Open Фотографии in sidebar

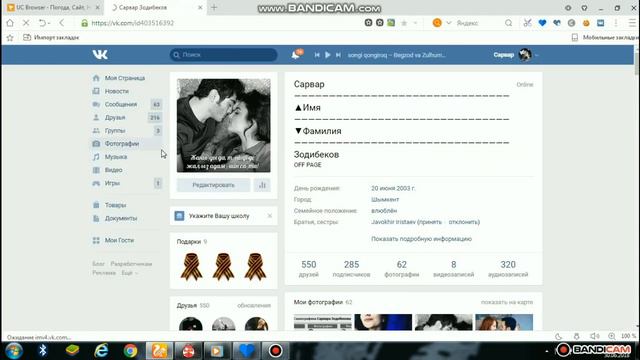122,144
